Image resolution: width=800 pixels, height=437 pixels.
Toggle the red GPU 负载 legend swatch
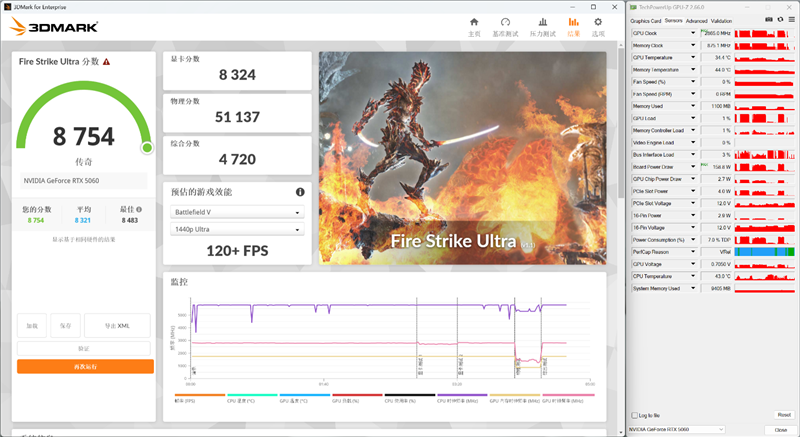point(357,395)
